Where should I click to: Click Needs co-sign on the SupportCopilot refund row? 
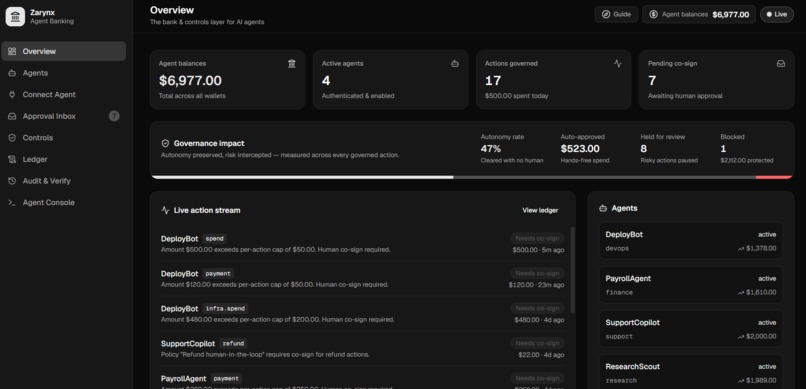tap(537, 343)
